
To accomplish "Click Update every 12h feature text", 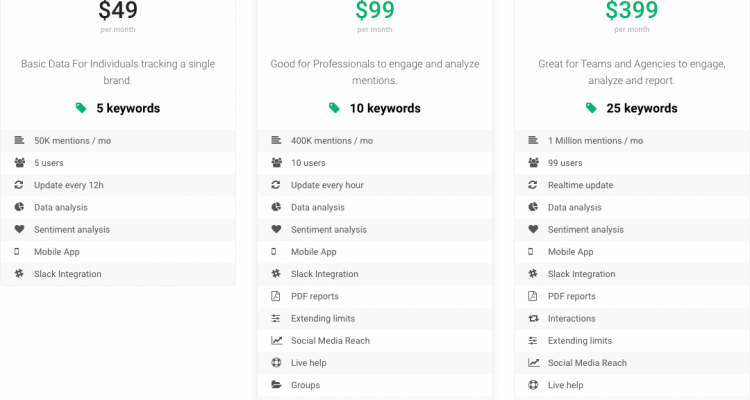I will pyautogui.click(x=69, y=185).
